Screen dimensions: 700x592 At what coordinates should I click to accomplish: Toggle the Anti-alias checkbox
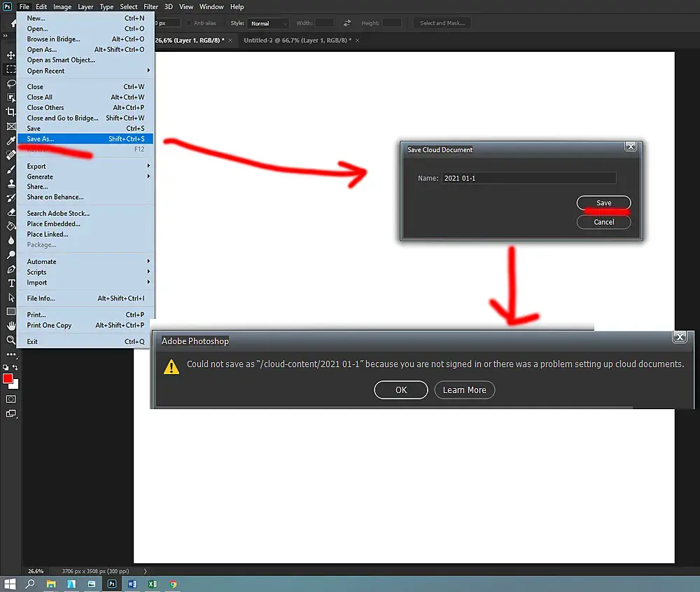click(189, 23)
